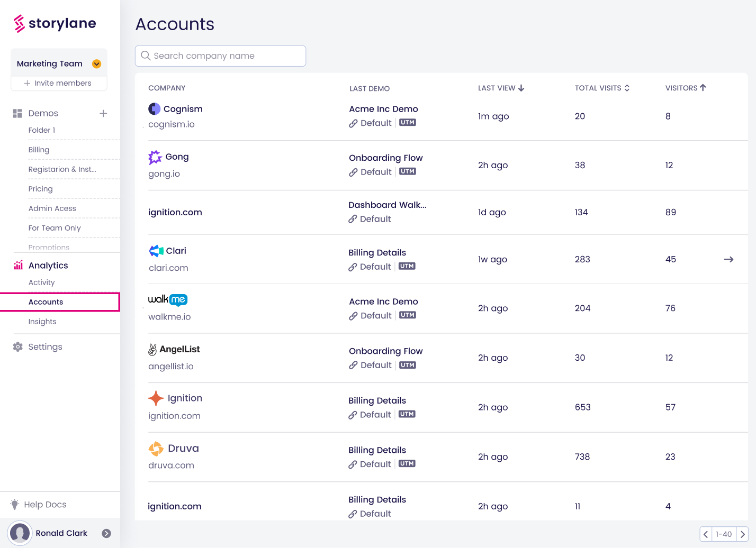Go to Insights page
The image size is (756, 548).
[x=42, y=322]
